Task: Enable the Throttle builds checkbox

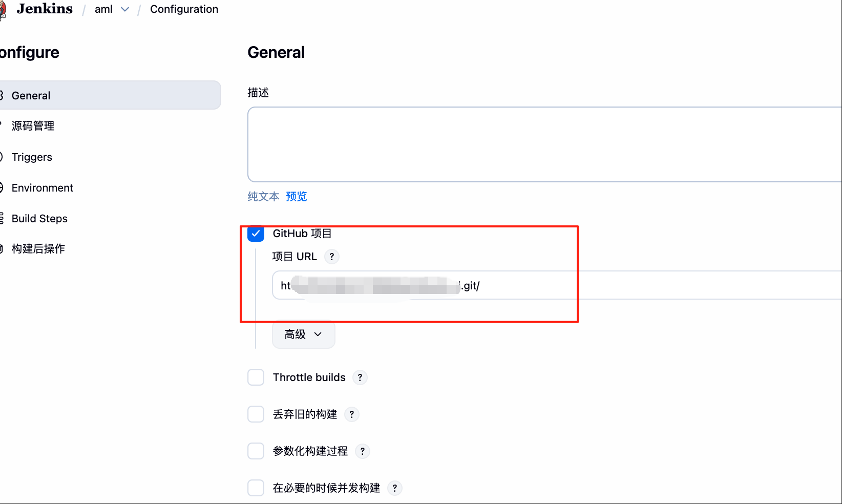Action: pyautogui.click(x=256, y=377)
